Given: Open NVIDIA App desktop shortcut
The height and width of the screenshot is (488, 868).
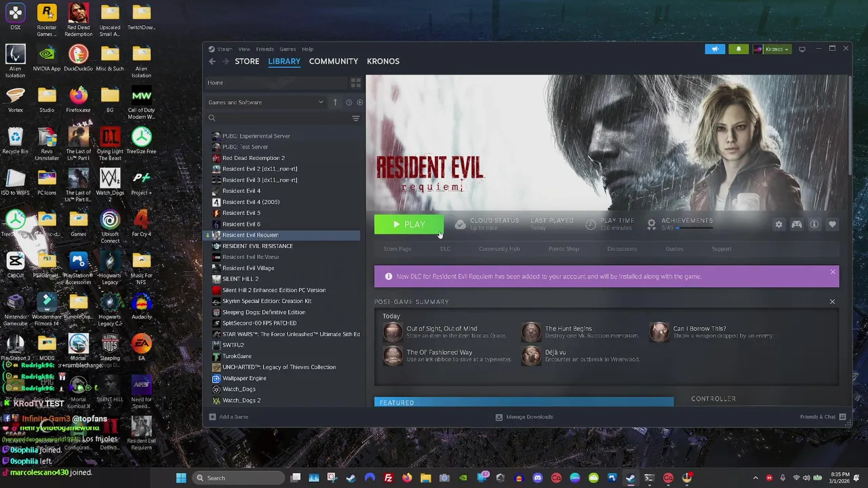Looking at the screenshot, I should click(47, 58).
